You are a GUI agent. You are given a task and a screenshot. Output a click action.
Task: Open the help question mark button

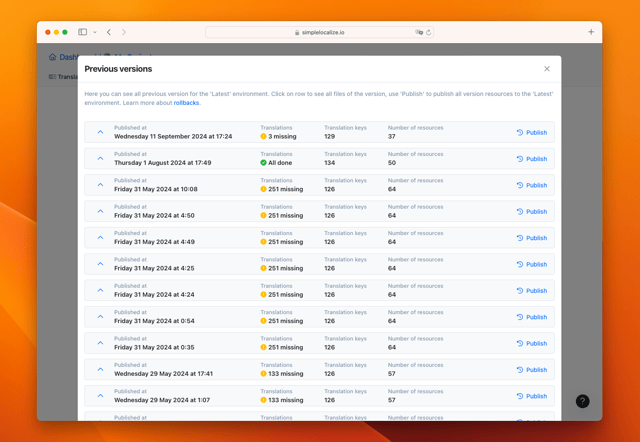coord(582,401)
